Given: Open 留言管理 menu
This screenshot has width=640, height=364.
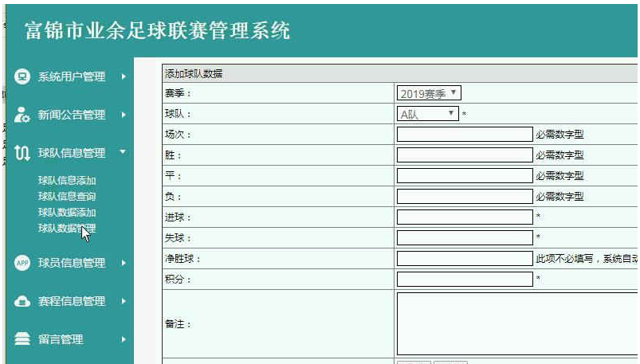Looking at the screenshot, I should point(61,339).
